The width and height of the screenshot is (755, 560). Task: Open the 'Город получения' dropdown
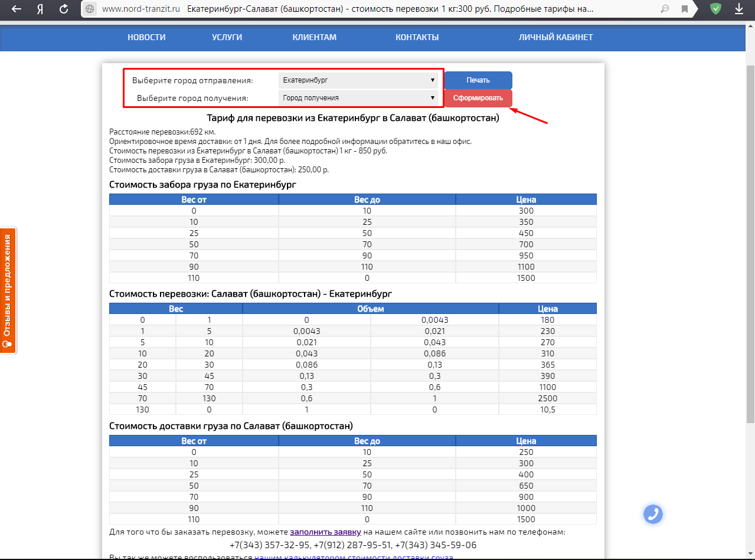[358, 98]
